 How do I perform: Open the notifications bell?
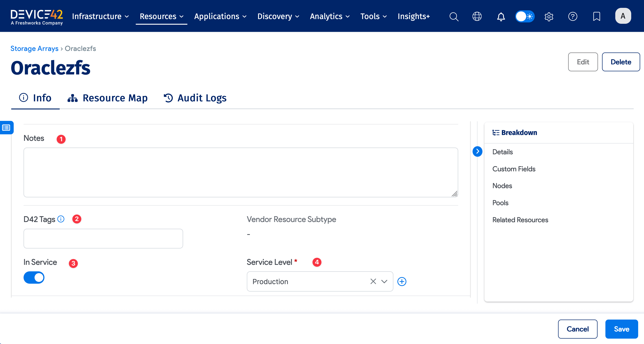click(x=501, y=17)
